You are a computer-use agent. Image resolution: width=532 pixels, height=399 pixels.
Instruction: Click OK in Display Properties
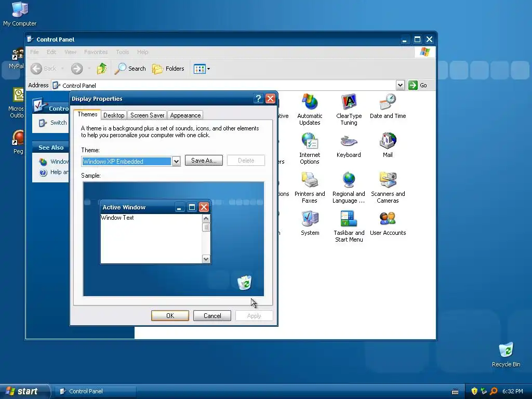[x=170, y=315]
